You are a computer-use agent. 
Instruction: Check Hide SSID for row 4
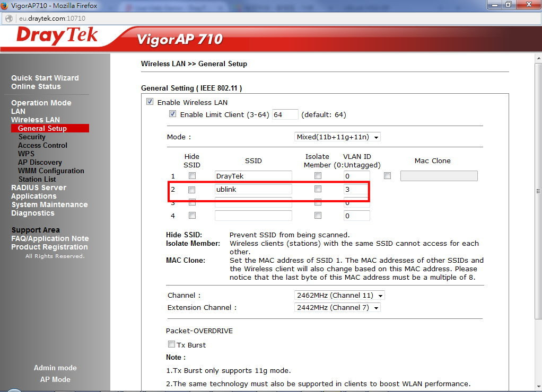192,215
